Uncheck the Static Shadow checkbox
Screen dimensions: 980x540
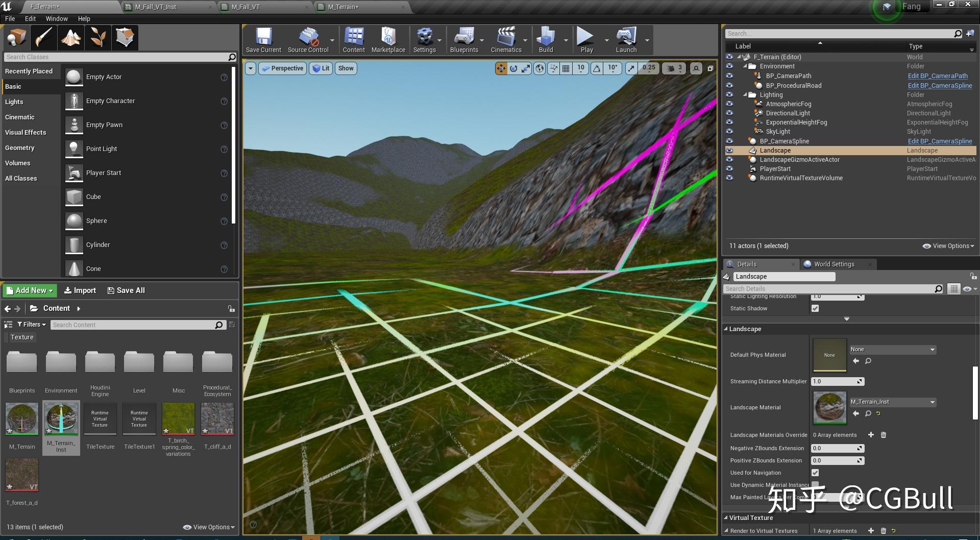(815, 308)
